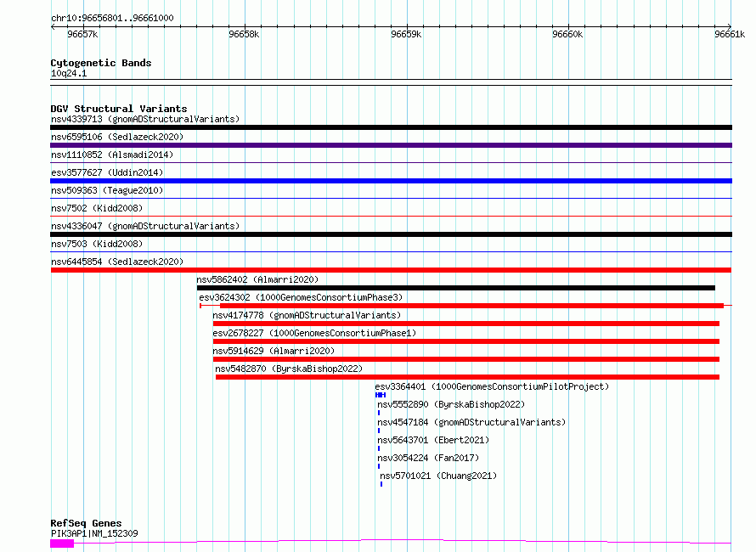Viewport: 756px width, 552px height.
Task: Select nsv5701021 Chuang2021 label
Action: (438, 476)
